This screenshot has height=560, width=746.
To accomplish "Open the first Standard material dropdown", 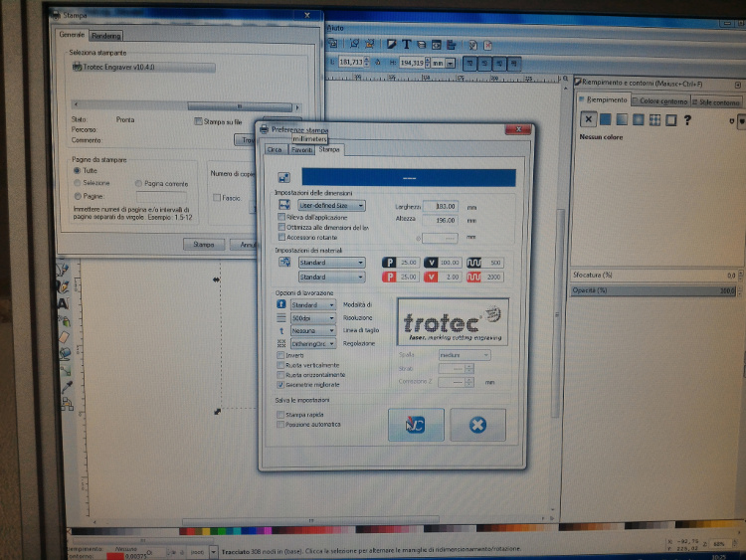I will pyautogui.click(x=331, y=263).
